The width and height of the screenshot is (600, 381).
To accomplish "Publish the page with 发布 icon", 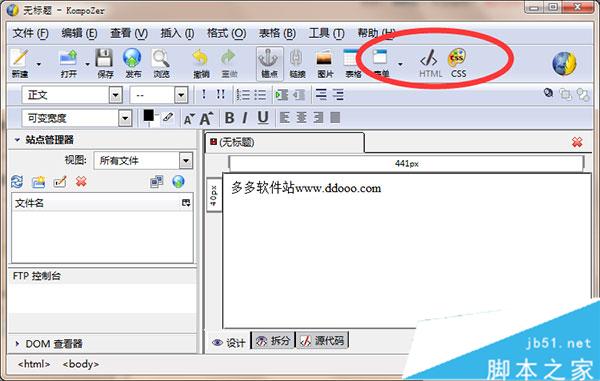I will 132,64.
